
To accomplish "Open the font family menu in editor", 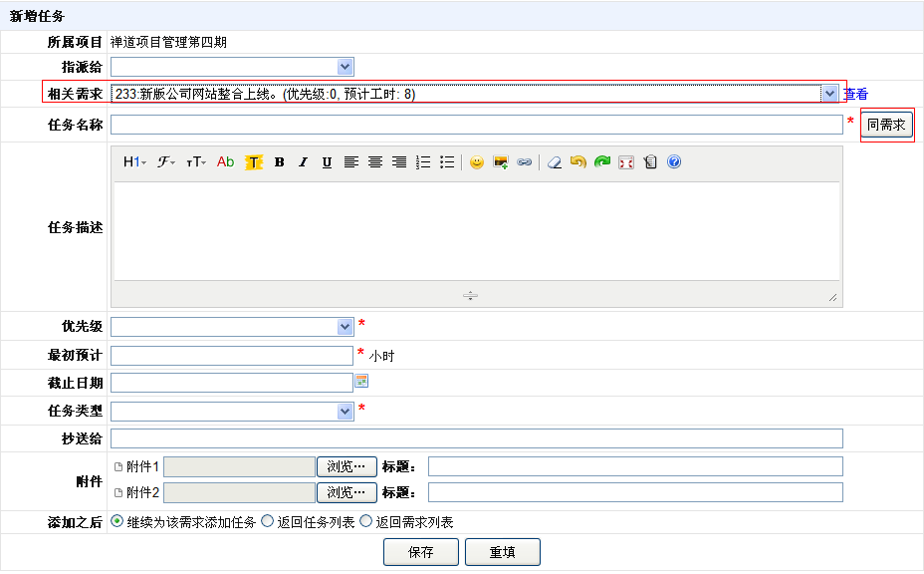I will click(165, 162).
